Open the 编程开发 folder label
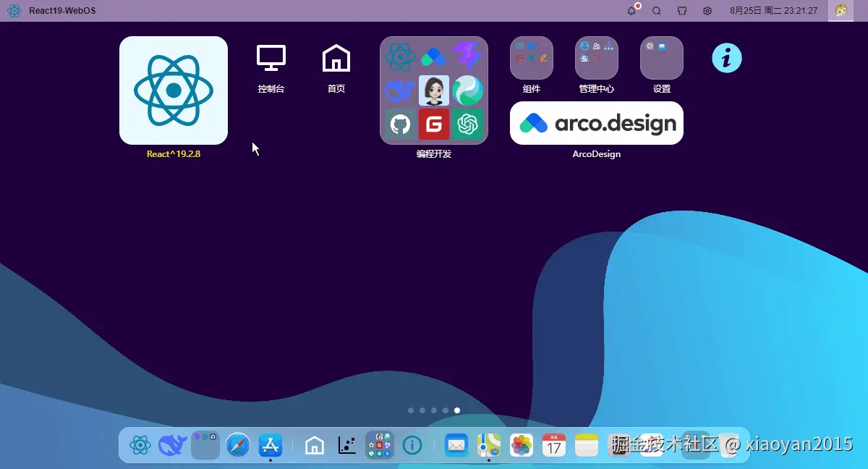This screenshot has width=868, height=469. pos(434,154)
